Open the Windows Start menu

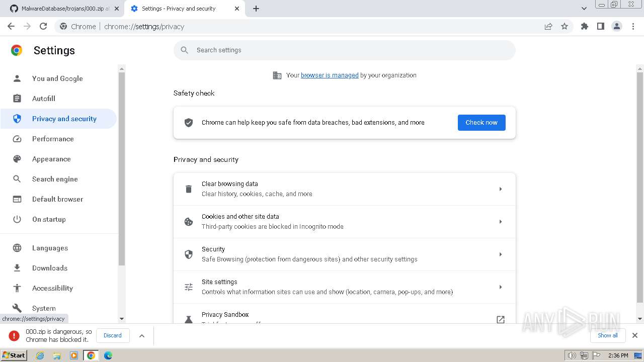click(x=14, y=355)
